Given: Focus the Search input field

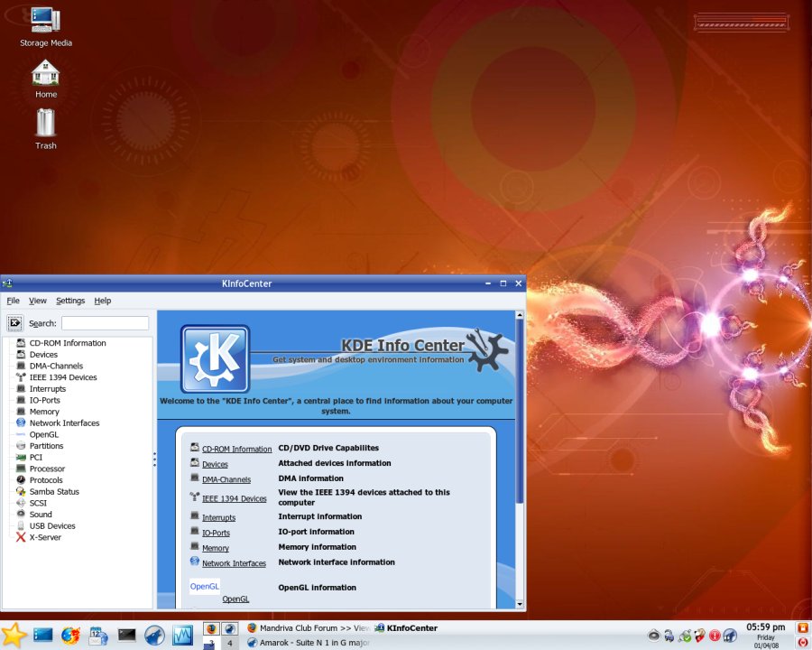Looking at the screenshot, I should [x=106, y=323].
